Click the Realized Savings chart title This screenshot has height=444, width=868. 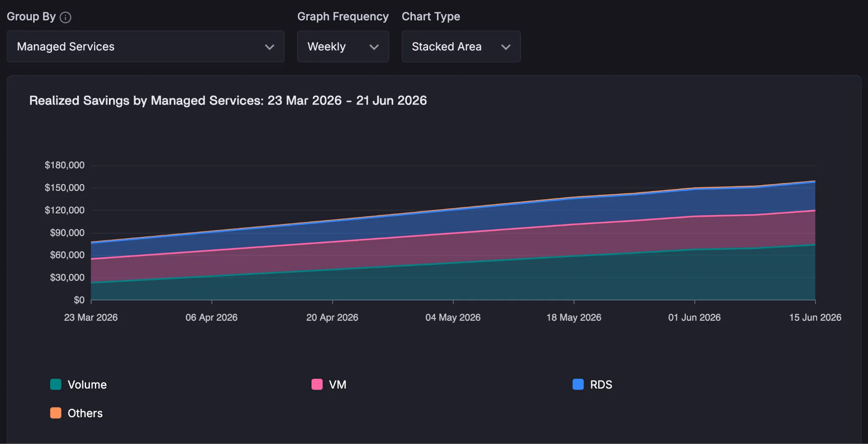228,100
